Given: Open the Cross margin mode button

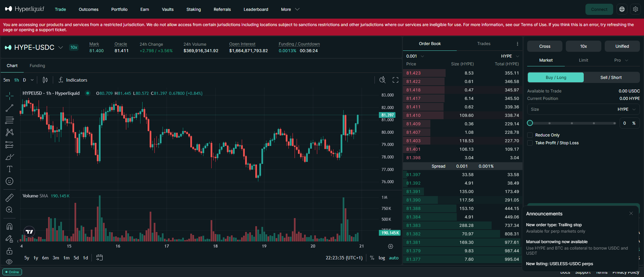Looking at the screenshot, I should pyautogui.click(x=545, y=46).
